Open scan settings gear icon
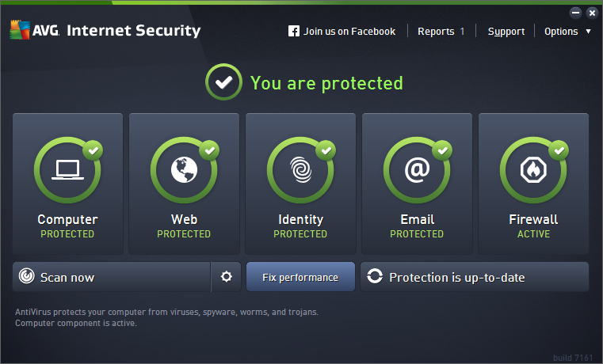 (x=227, y=277)
